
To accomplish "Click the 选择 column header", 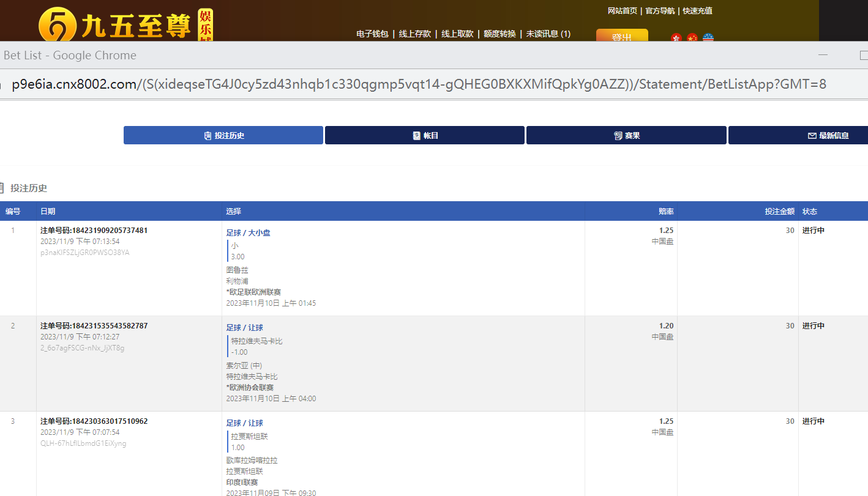I will coord(233,212).
